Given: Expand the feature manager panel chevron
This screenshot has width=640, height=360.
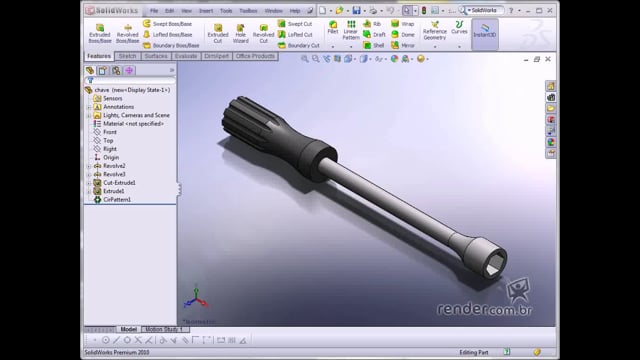Looking at the screenshot, I should 172,70.
